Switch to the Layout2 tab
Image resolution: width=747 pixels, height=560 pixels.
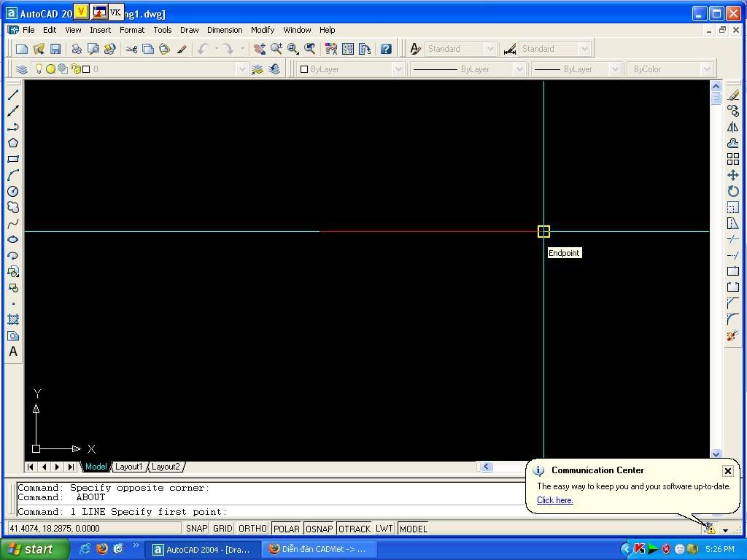pos(166,467)
